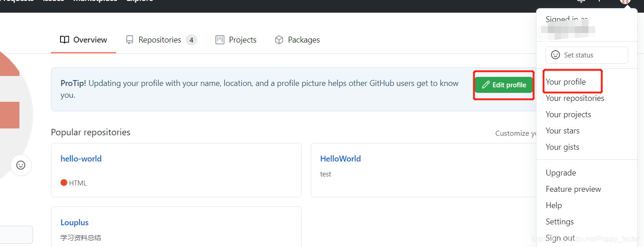Image resolution: width=644 pixels, height=247 pixels.
Task: Click the pencil icon in Edit profile
Action: (486, 85)
